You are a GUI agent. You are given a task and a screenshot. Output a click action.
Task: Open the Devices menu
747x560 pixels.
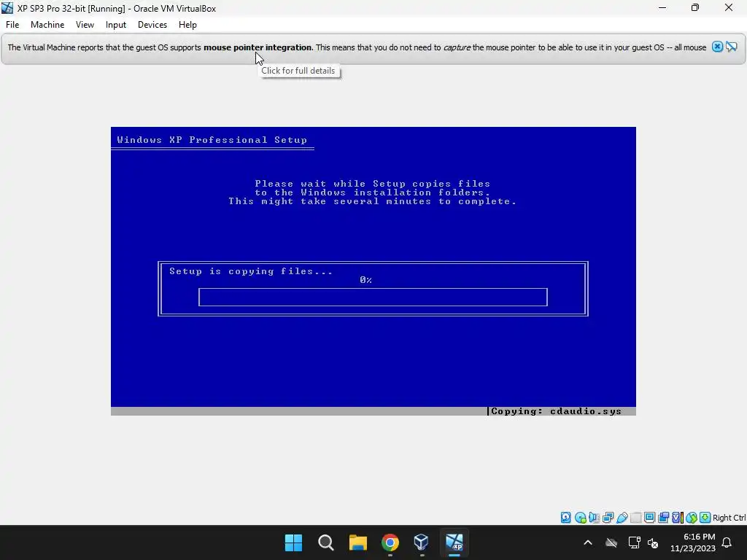click(152, 25)
